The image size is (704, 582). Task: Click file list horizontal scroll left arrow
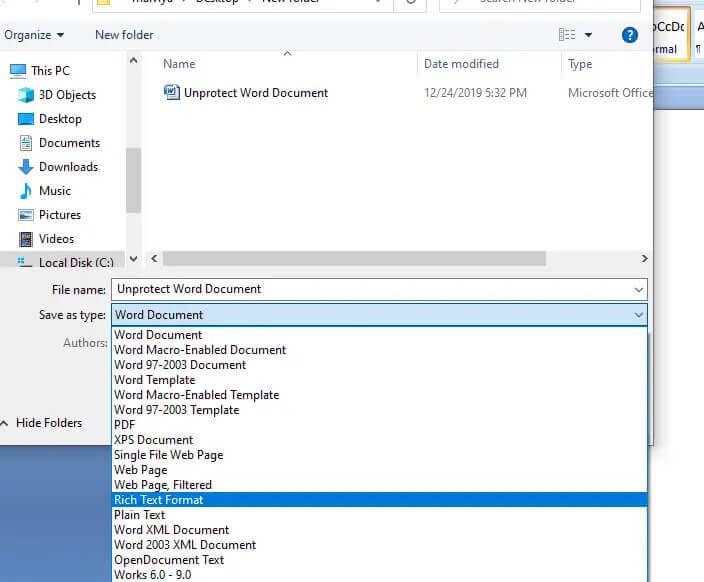(x=154, y=259)
